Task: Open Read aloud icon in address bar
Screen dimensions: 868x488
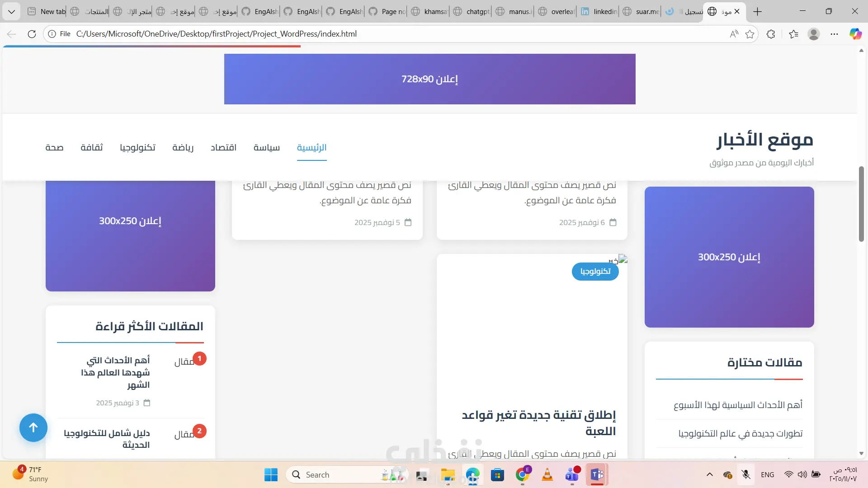Action: pos(734,34)
